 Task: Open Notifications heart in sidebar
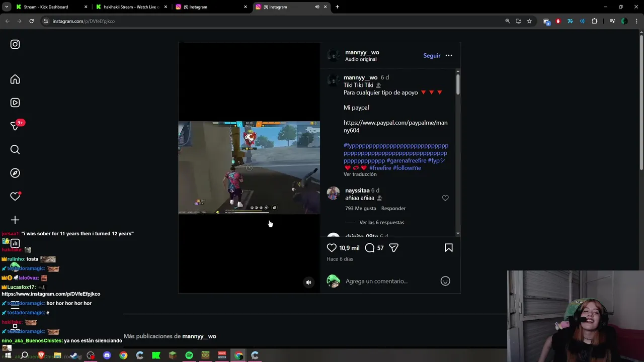point(15,196)
